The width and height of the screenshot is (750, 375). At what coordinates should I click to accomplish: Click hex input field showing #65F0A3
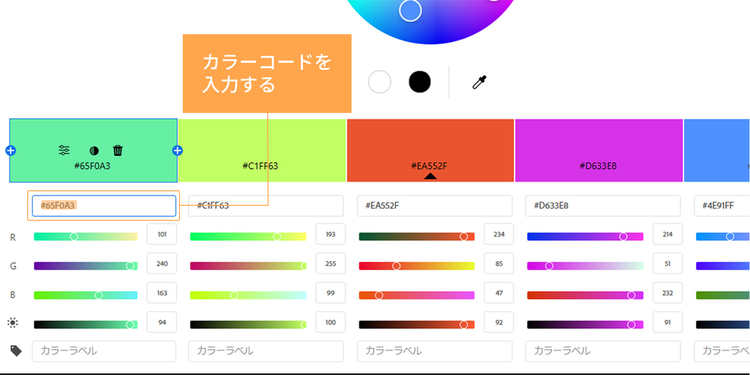point(104,206)
